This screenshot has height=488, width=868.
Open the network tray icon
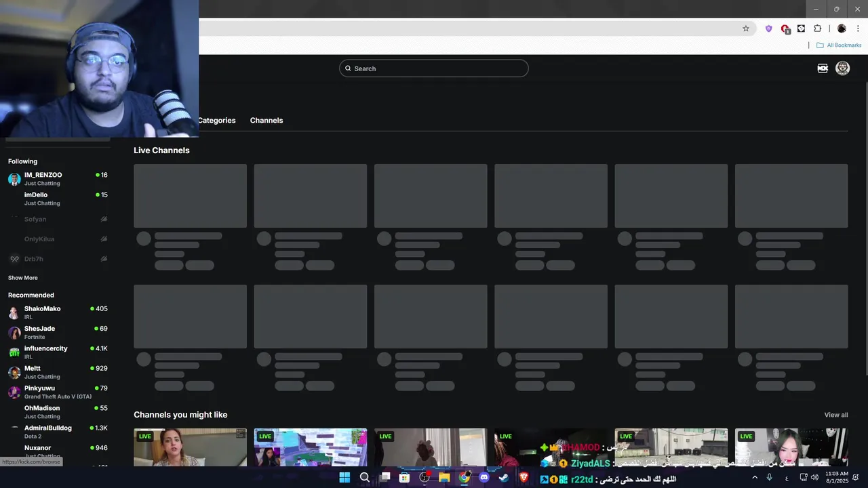pyautogui.click(x=804, y=477)
